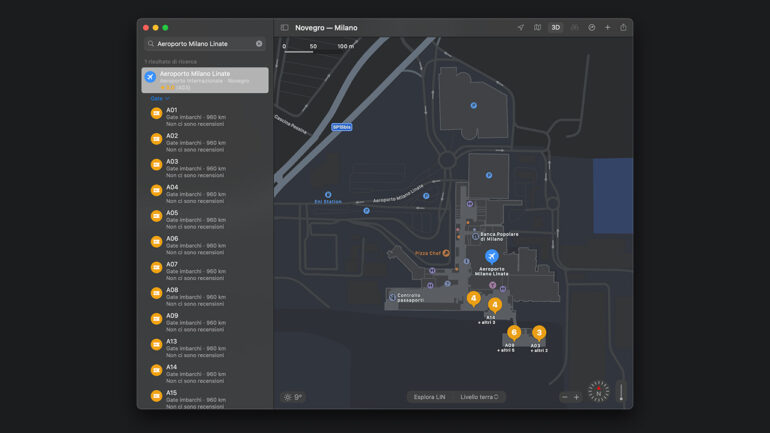The width and height of the screenshot is (770, 433).
Task: Click the Look Around binoculars icon
Action: click(x=574, y=28)
